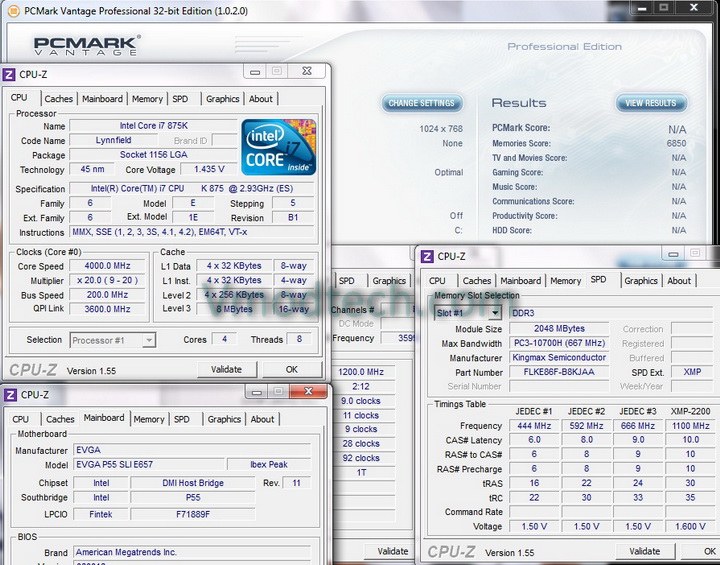
Task: Click the BIOS brand American Megatrends Inc.
Action: tap(192, 552)
